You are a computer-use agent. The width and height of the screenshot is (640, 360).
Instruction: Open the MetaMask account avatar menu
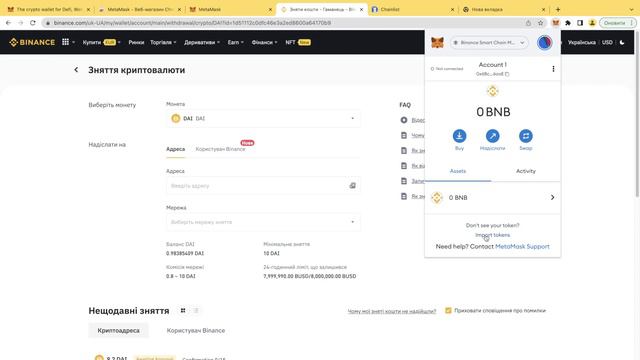[x=544, y=42]
